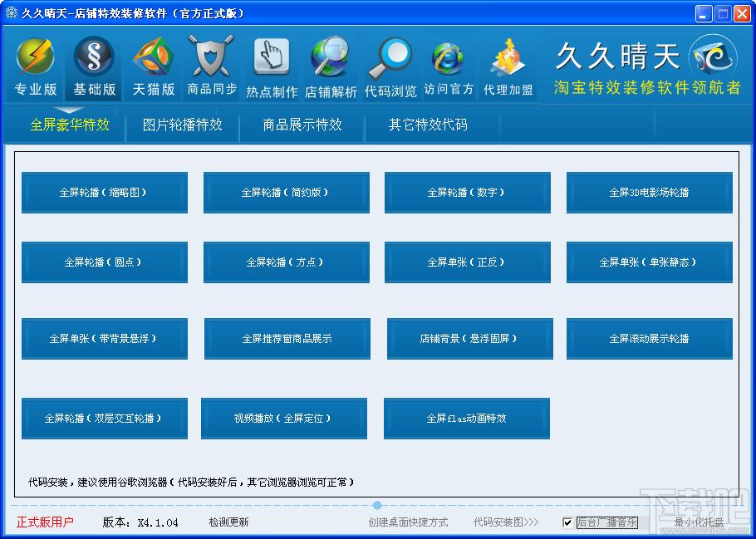Minimize the window

(x=704, y=14)
